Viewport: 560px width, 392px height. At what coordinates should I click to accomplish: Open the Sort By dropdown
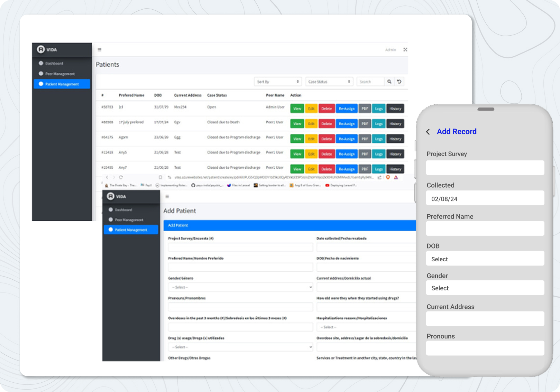click(x=278, y=82)
